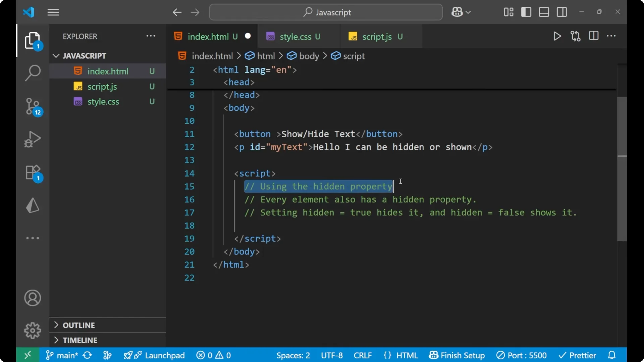Click Finish Setup in the status bar
The height and width of the screenshot is (362, 644).
[x=457, y=355]
